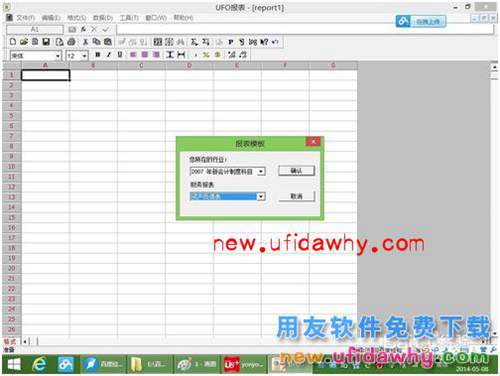
Task: Open the 格式(S) menu
Action: 77,17
